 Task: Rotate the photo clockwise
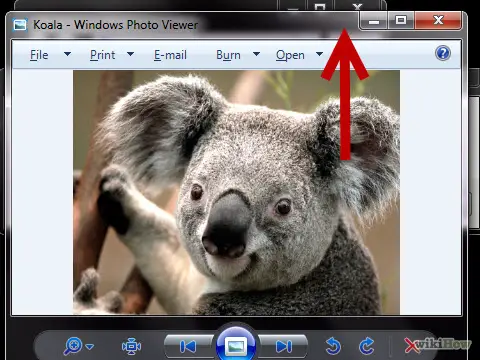[367, 346]
